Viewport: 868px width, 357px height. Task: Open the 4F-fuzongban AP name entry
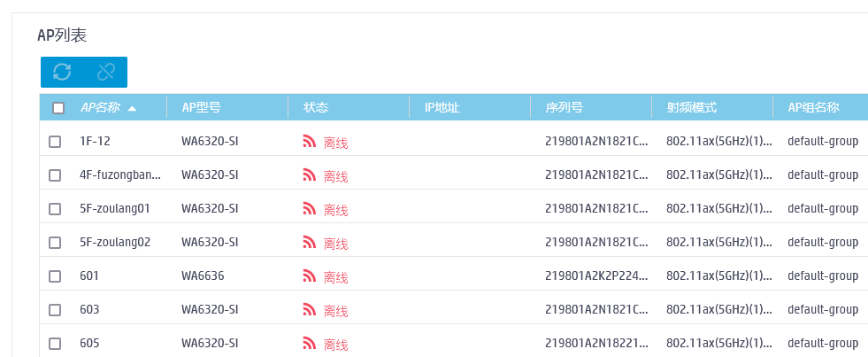[120, 175]
